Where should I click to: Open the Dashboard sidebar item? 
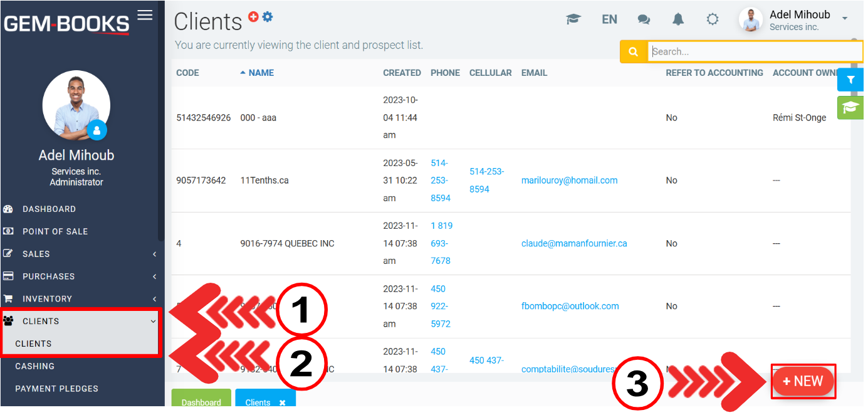[x=49, y=209]
